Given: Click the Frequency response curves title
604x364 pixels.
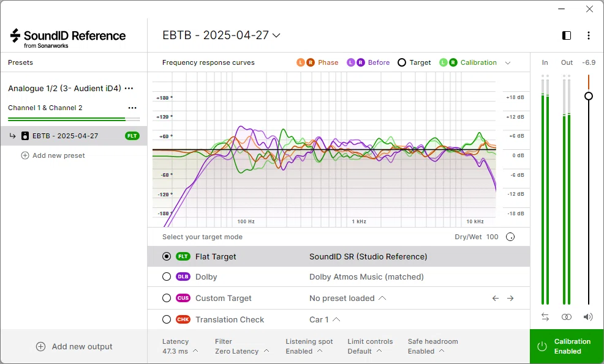Looking at the screenshot, I should pyautogui.click(x=208, y=62).
